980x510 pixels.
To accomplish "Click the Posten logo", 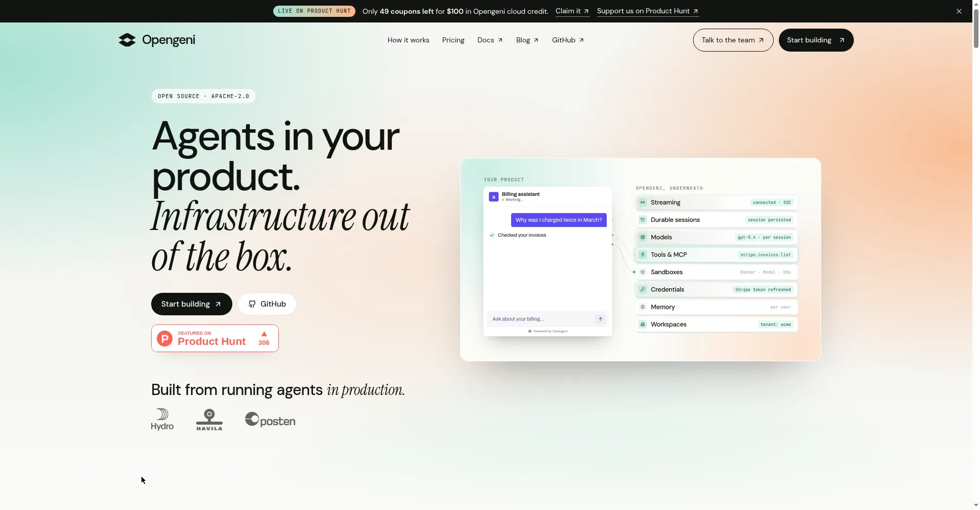I will [x=270, y=420].
